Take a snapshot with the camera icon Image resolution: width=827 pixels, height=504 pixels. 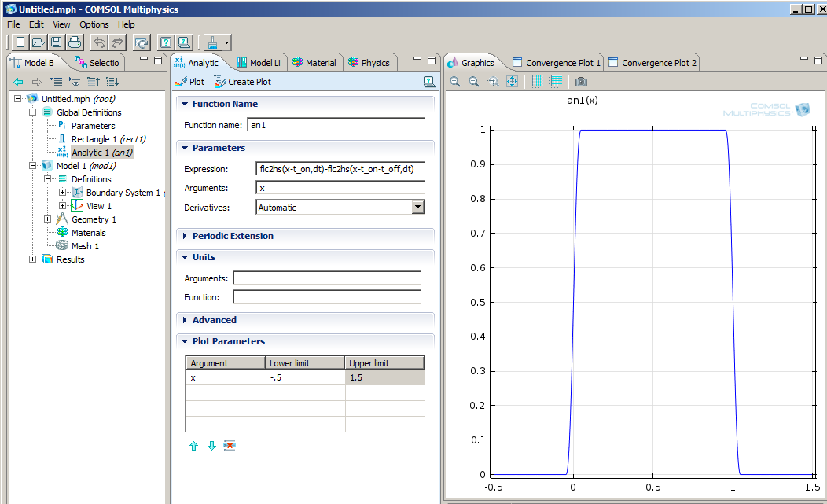click(x=580, y=82)
